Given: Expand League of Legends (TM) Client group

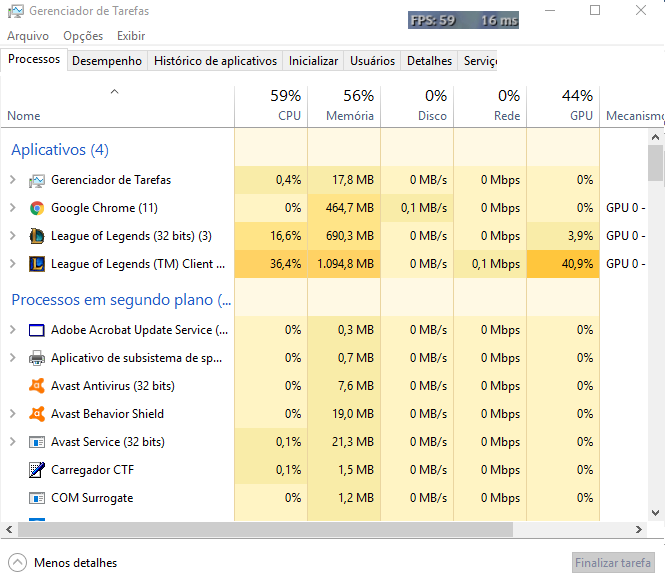Looking at the screenshot, I should tap(13, 264).
